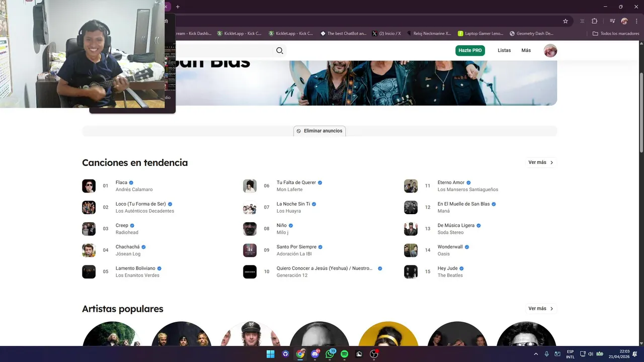The image size is (644, 362).
Task: Open a new browser tab with plus
Action: (x=178, y=7)
